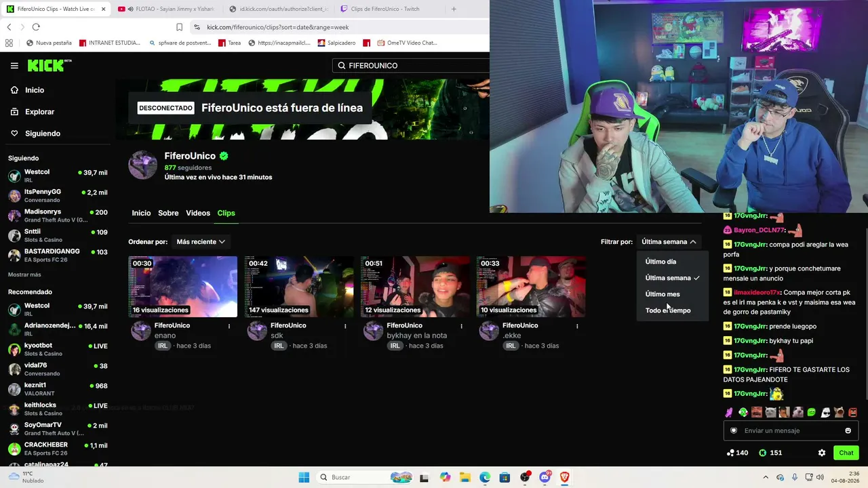Select the Clips channel tab

click(x=226, y=213)
